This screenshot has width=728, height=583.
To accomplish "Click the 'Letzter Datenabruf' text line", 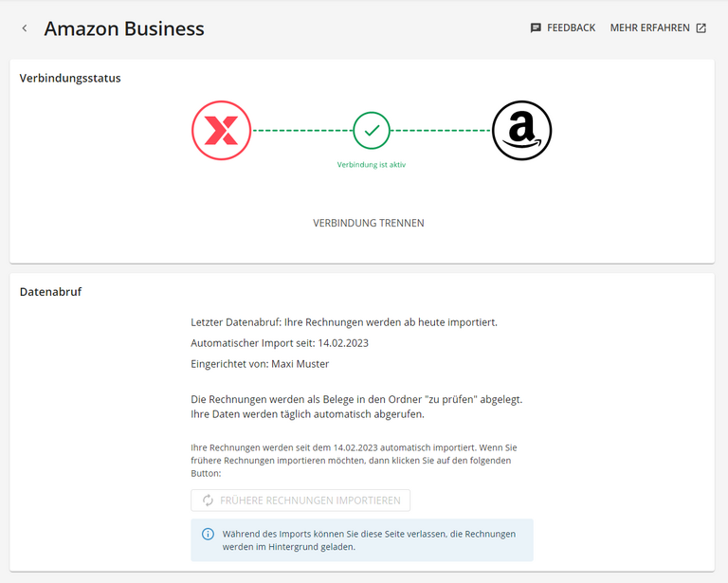I will coord(343,322).
